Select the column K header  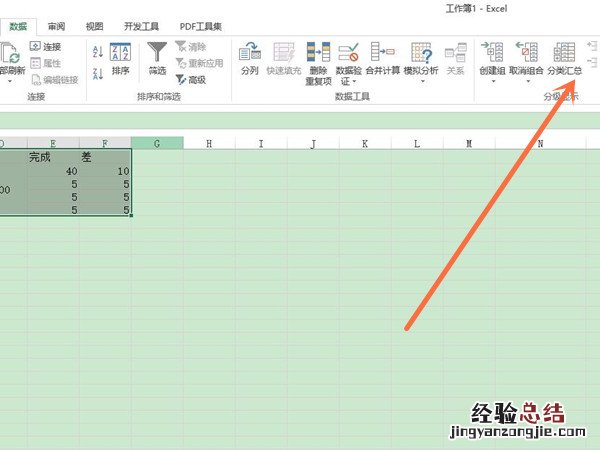point(365,144)
